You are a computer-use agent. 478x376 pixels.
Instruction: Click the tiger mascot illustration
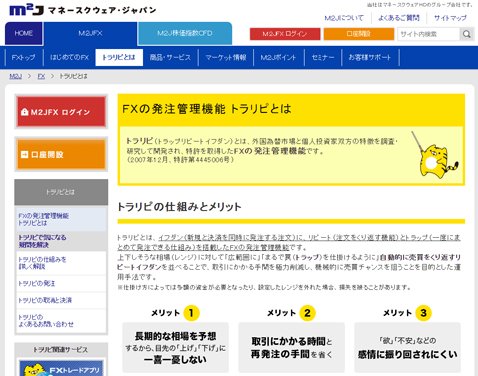pyautogui.click(x=436, y=154)
